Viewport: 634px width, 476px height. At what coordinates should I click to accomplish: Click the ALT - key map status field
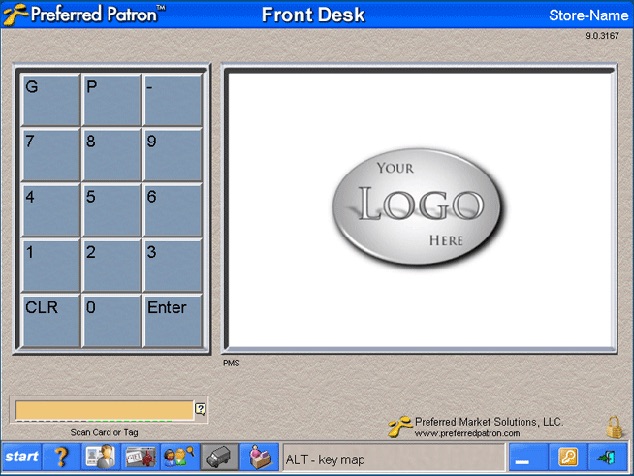(x=394, y=459)
